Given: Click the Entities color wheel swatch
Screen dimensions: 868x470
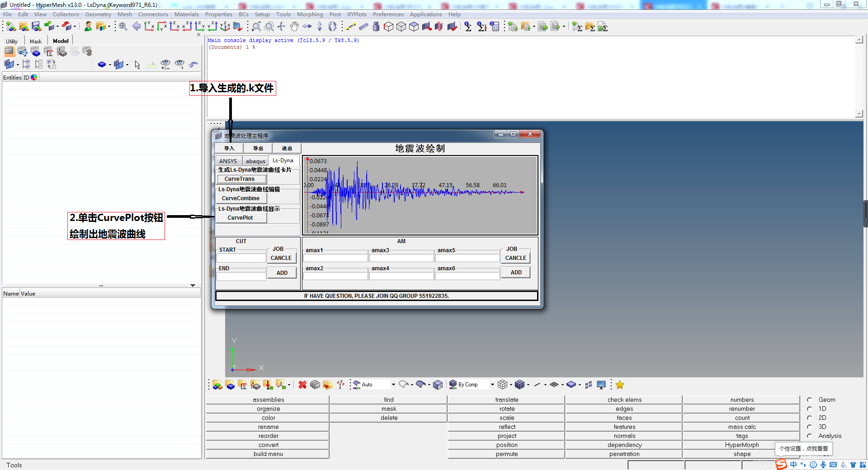Looking at the screenshot, I should coord(34,77).
